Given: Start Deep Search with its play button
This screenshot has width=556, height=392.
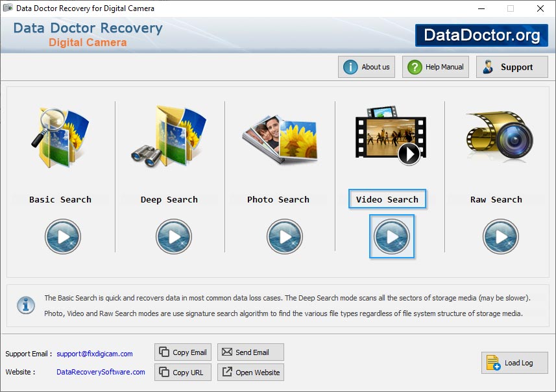Looking at the screenshot, I should point(174,236).
